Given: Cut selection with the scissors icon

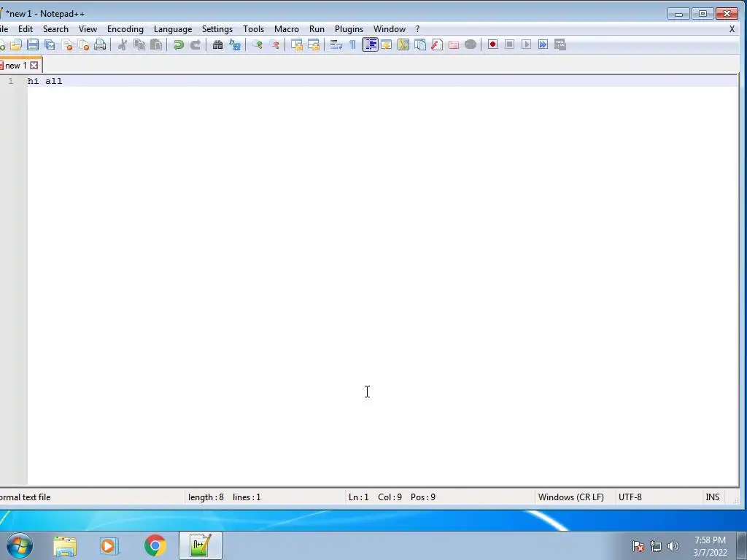Looking at the screenshot, I should point(123,44).
